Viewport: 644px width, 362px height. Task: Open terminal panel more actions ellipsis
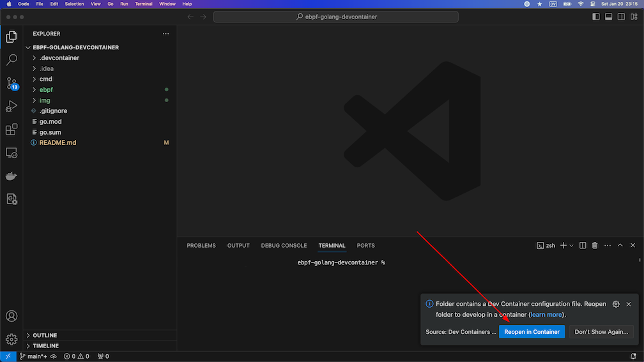tap(608, 245)
